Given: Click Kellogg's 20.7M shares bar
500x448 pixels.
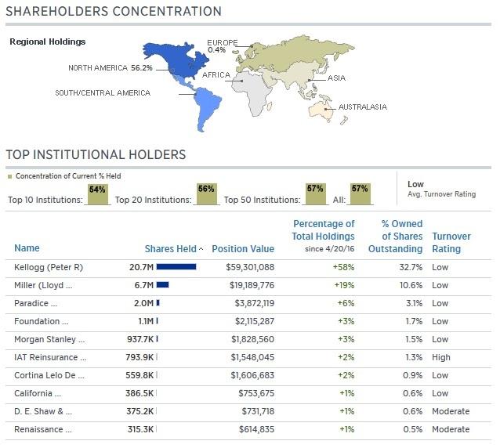Looking at the screenshot, I should (176, 267).
